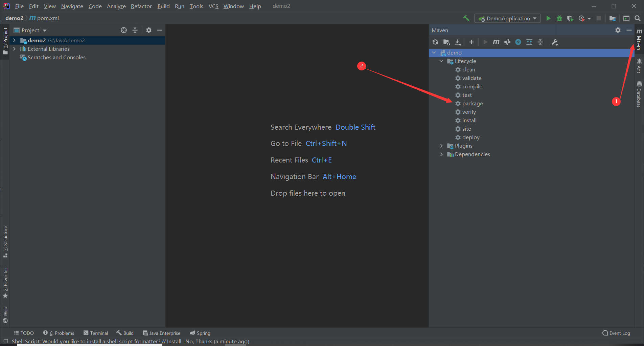Open the Build menu
This screenshot has width=644, height=346.
click(163, 6)
